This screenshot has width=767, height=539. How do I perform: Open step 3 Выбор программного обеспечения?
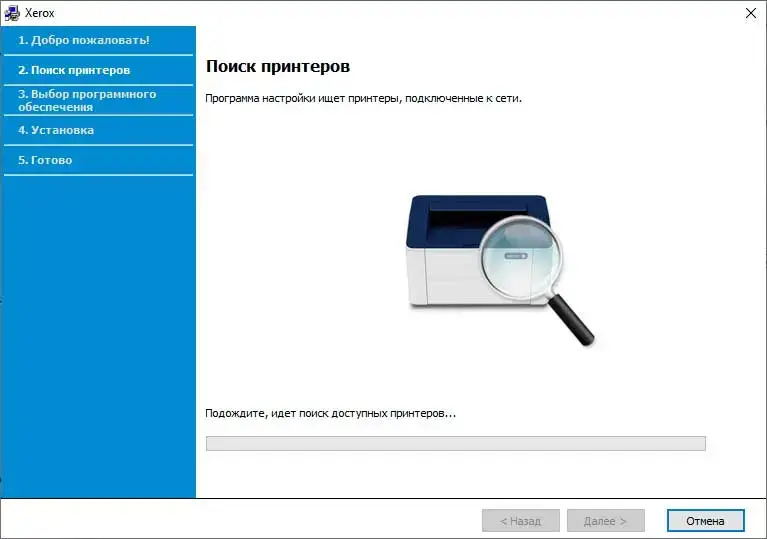(87, 100)
